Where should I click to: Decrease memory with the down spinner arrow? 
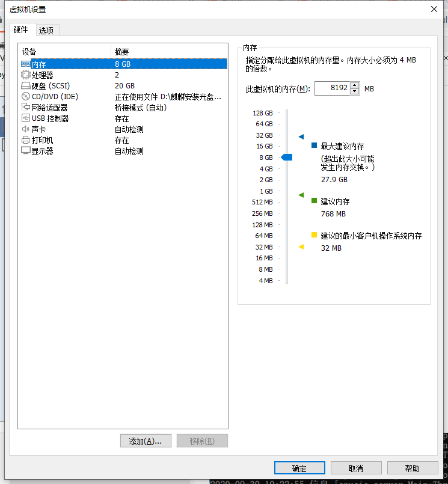tap(354, 91)
